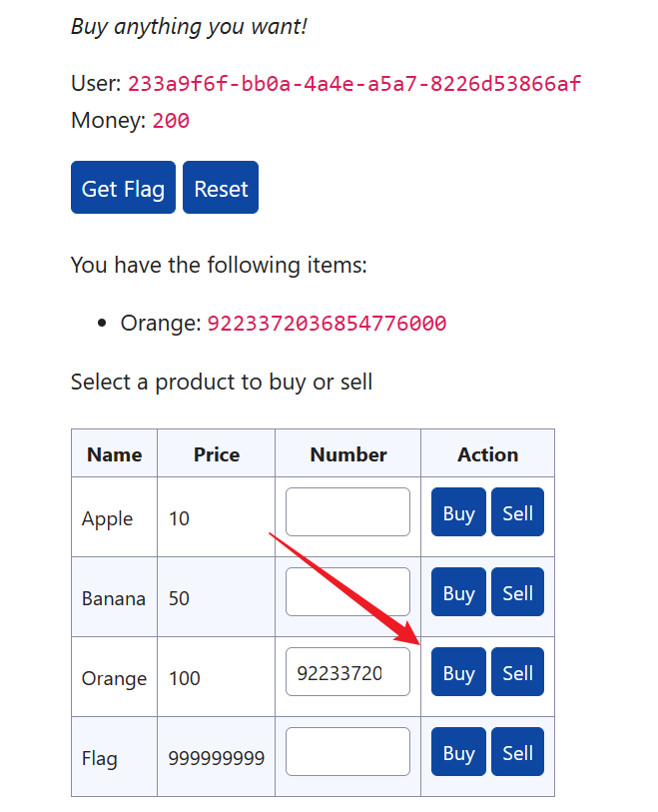Screen dimensions: 658x812
Task: Click the Flag price 999999999 cell
Action: click(x=216, y=758)
